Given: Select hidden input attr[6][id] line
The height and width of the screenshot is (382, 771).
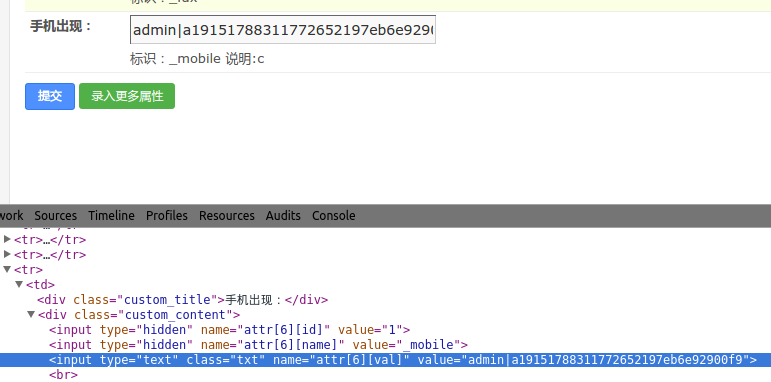Looking at the screenshot, I should pos(230,329).
